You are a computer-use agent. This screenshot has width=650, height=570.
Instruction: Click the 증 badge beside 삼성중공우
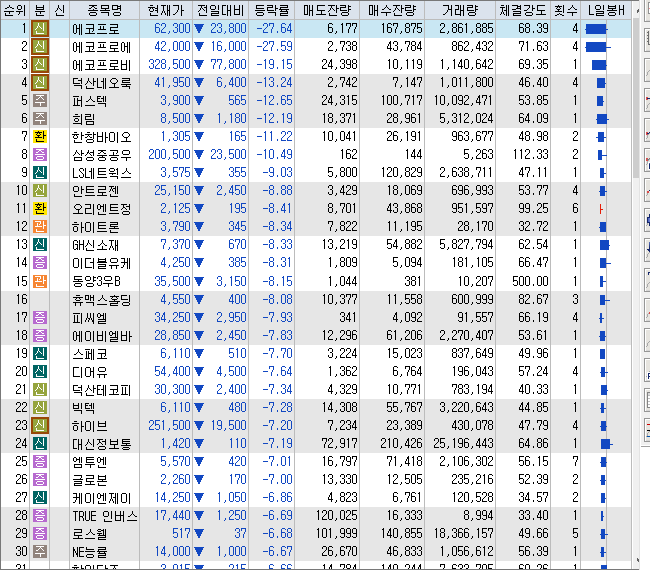(x=40, y=155)
